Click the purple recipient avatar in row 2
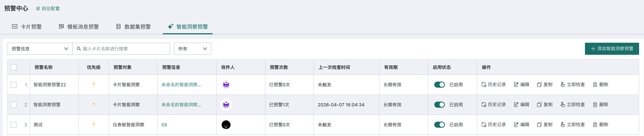The image size is (644, 136). (x=226, y=105)
